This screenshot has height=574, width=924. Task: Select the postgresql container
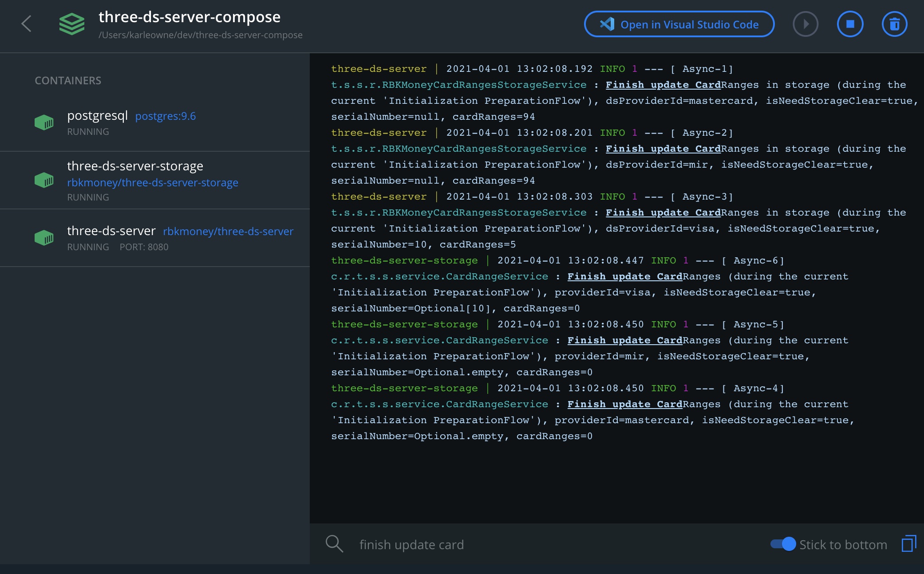(x=155, y=122)
